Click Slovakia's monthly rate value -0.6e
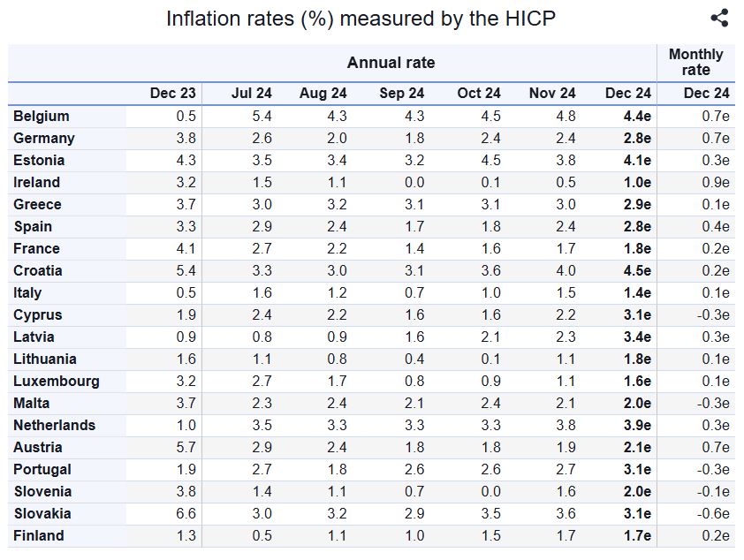744x560 pixels. click(x=710, y=513)
